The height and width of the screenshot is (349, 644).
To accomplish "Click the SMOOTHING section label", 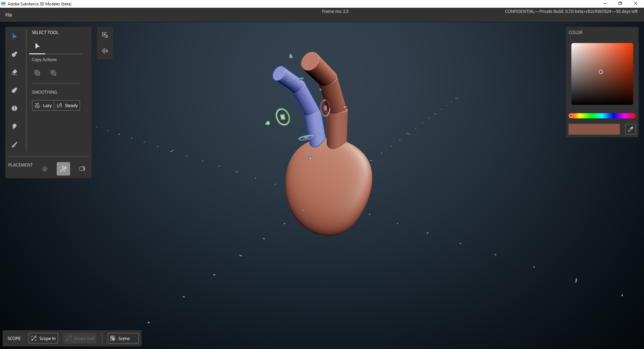I will [x=45, y=92].
